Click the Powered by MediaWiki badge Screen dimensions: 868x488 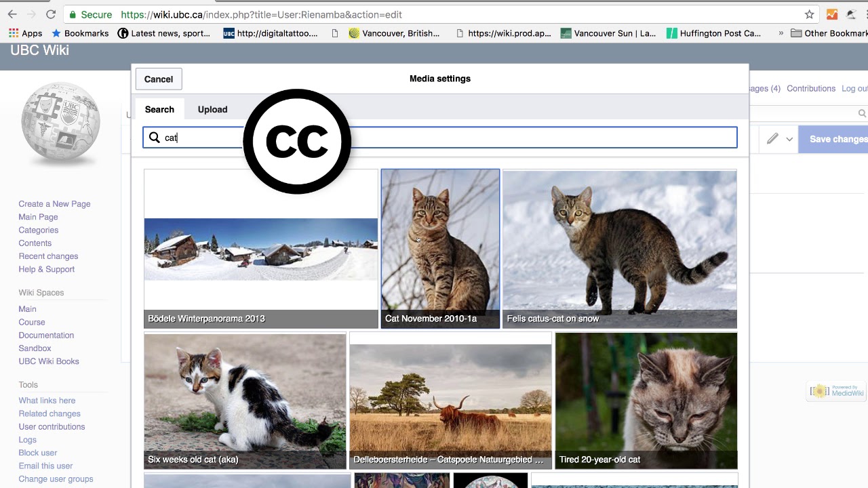click(x=837, y=391)
